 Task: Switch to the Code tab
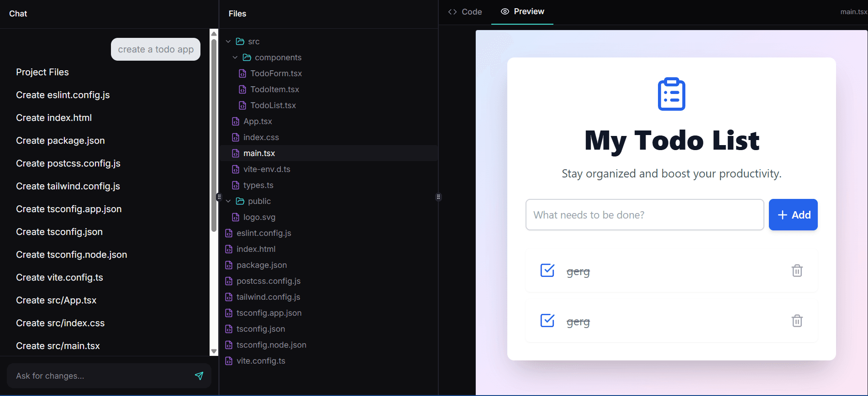tap(465, 12)
